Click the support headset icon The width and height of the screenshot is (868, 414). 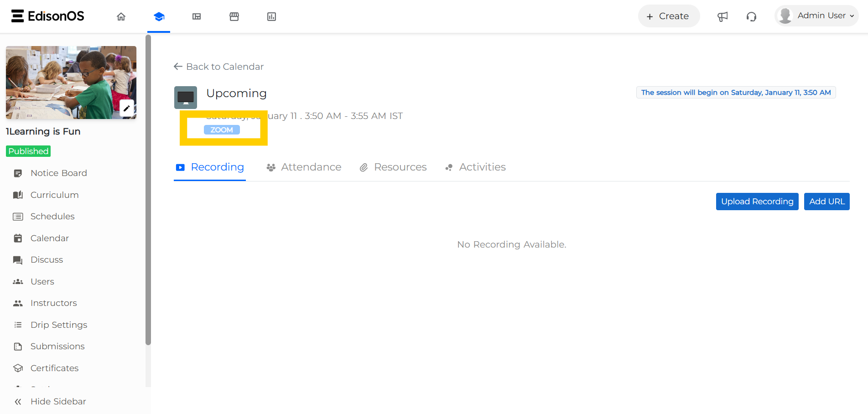(751, 16)
